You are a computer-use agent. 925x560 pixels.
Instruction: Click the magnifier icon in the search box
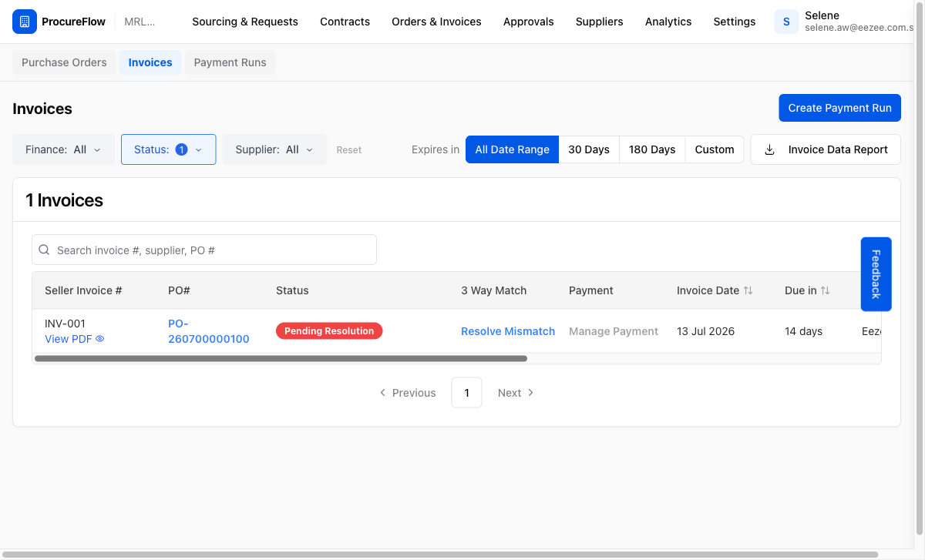click(x=45, y=250)
